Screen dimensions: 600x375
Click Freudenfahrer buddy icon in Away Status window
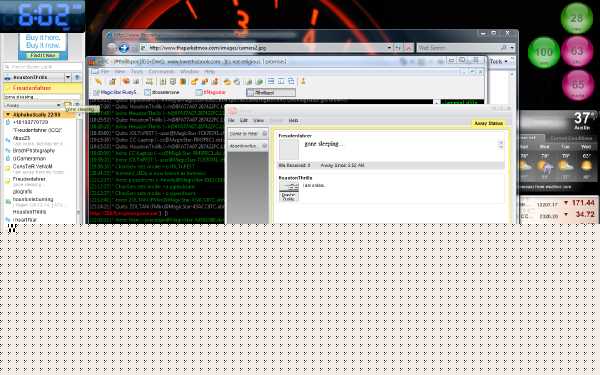[289, 150]
